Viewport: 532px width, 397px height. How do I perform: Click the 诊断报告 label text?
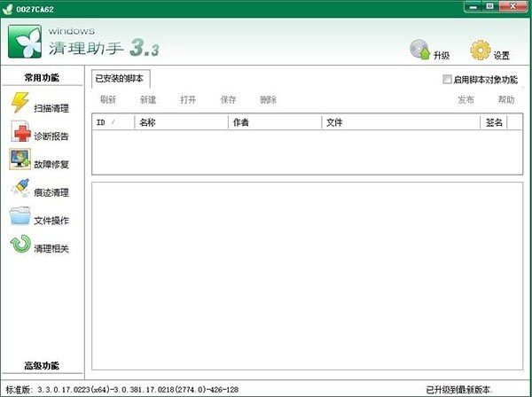pos(51,136)
